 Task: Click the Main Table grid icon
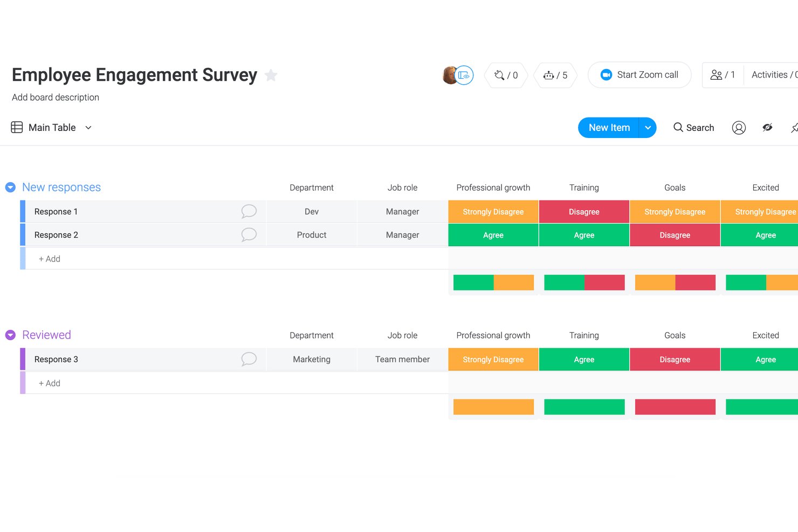click(17, 127)
